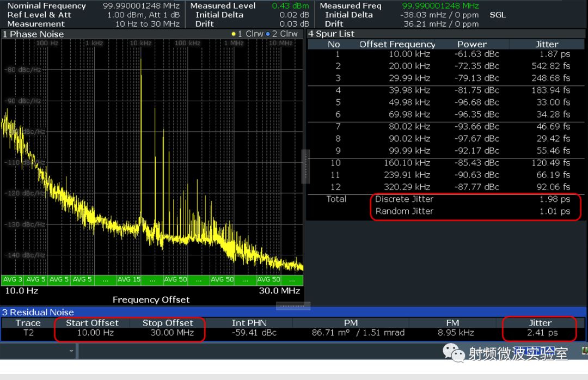Click the small green icon at bottom-right corner
The width and height of the screenshot is (588, 380).
pyautogui.click(x=585, y=351)
